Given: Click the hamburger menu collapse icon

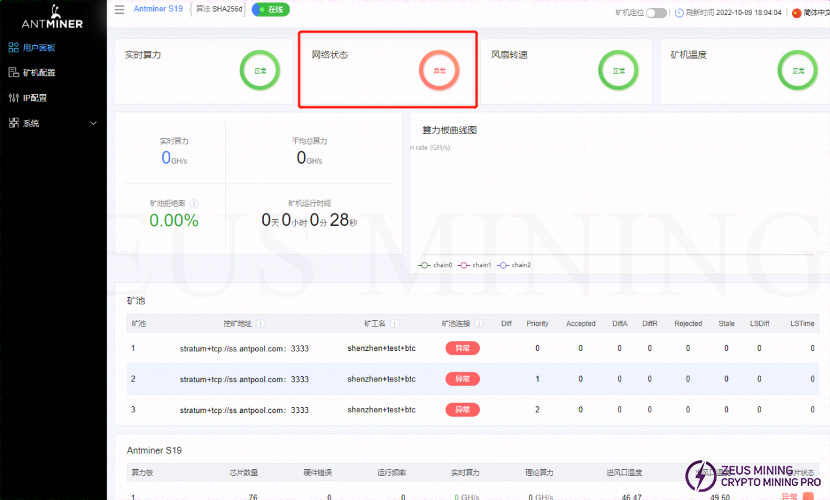Looking at the screenshot, I should 120,10.
